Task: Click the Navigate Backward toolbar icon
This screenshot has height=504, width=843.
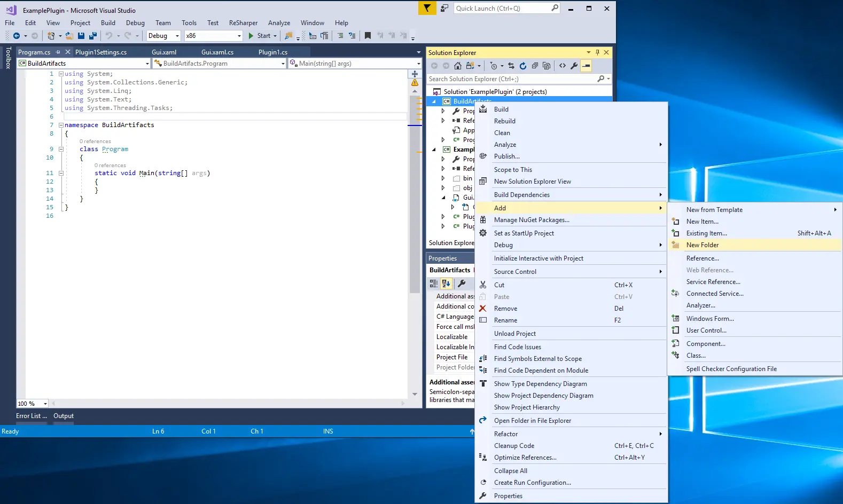Action: pyautogui.click(x=17, y=36)
